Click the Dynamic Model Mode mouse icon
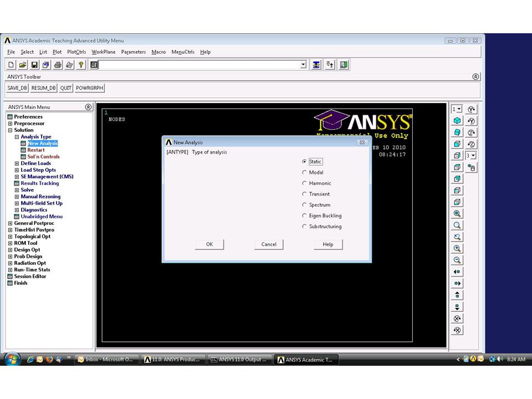 point(471,167)
